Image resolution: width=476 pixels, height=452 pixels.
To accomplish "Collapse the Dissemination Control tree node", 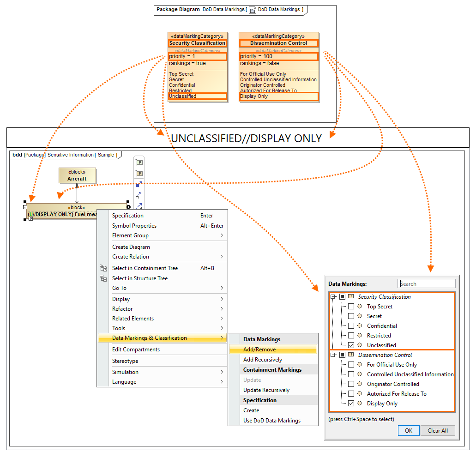I will coord(333,355).
